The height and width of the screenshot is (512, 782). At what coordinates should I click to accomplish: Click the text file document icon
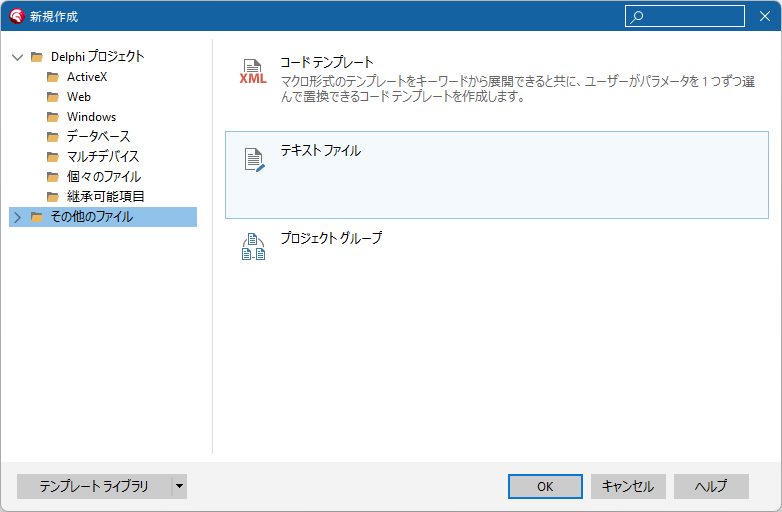point(254,160)
